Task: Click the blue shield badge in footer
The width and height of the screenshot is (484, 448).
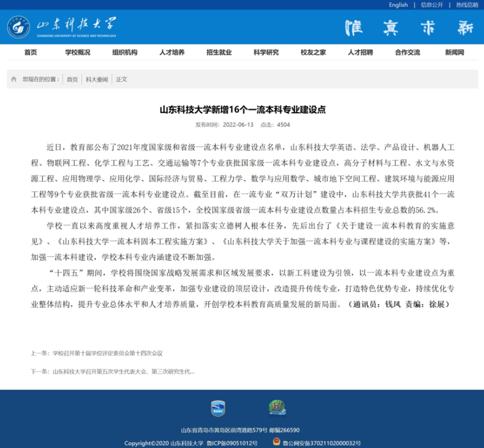Action: (x=218, y=408)
